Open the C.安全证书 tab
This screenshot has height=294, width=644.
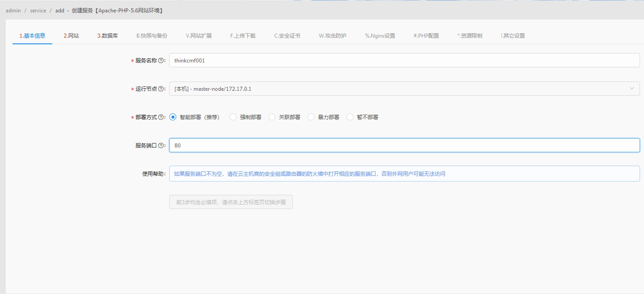pyautogui.click(x=287, y=36)
